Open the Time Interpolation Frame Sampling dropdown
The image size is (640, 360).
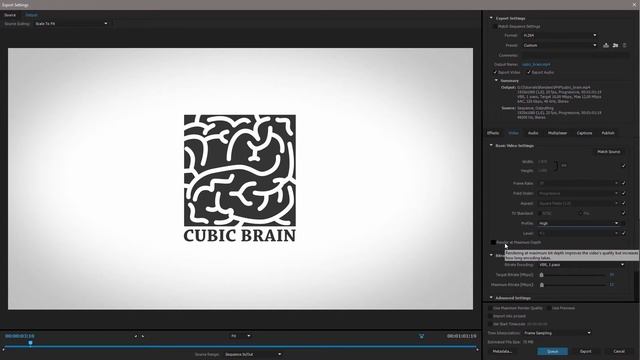pos(557,333)
